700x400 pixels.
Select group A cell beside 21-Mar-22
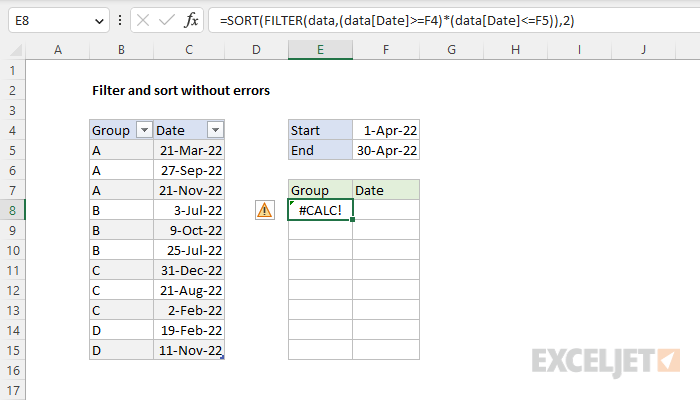[x=121, y=150]
